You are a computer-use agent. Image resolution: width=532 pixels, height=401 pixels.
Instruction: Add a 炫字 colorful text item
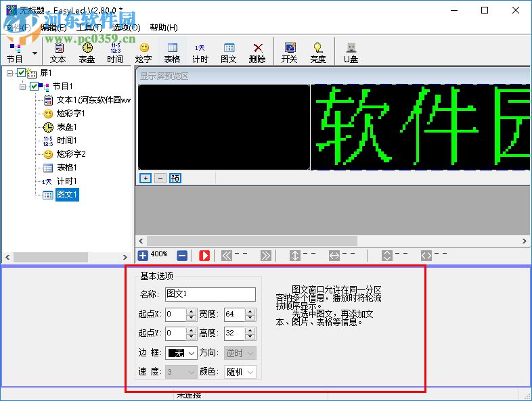click(x=143, y=53)
